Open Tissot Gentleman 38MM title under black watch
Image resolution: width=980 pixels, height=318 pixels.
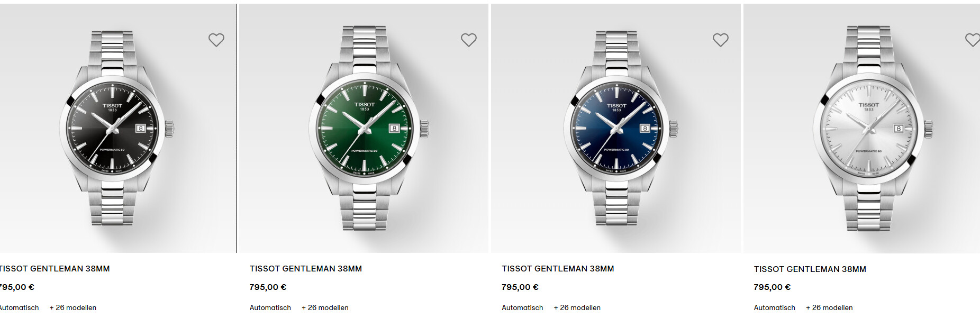click(x=55, y=269)
